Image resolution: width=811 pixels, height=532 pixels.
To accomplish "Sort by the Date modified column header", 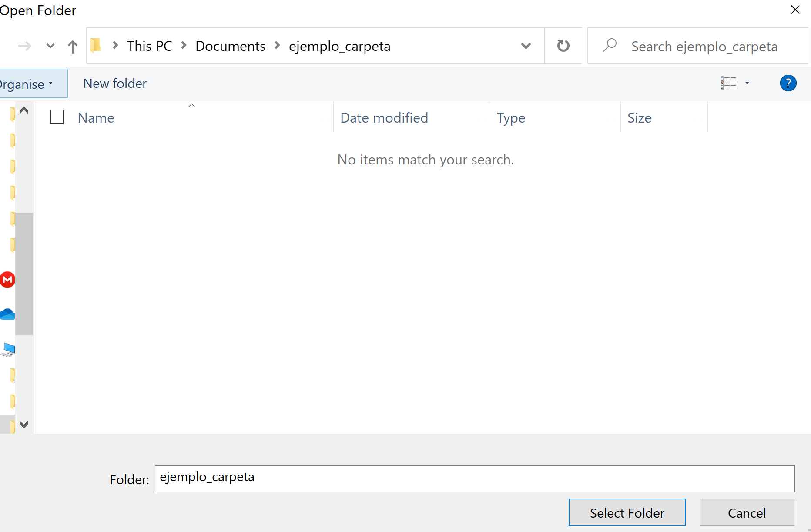I will 384,118.
